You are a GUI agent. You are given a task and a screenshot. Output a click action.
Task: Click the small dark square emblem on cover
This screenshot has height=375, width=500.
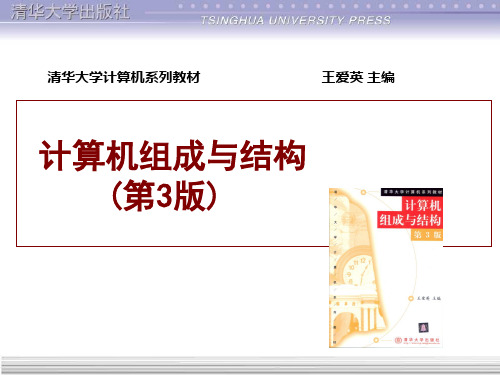pyautogui.click(x=423, y=327)
